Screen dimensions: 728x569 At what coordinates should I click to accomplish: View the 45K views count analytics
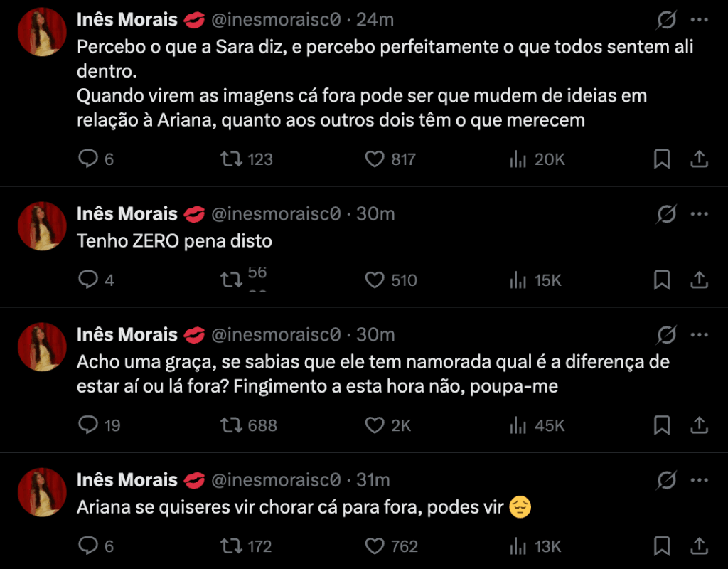click(537, 425)
